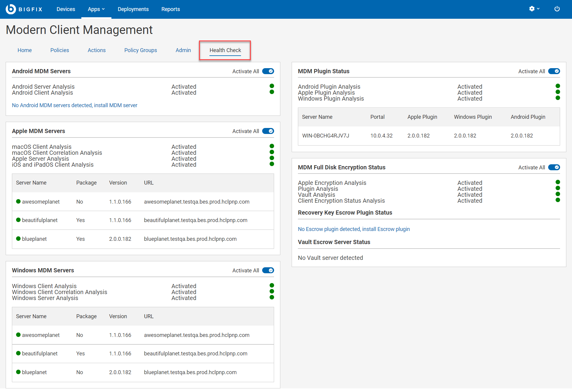
Task: Select the Home tab
Action: coord(24,49)
